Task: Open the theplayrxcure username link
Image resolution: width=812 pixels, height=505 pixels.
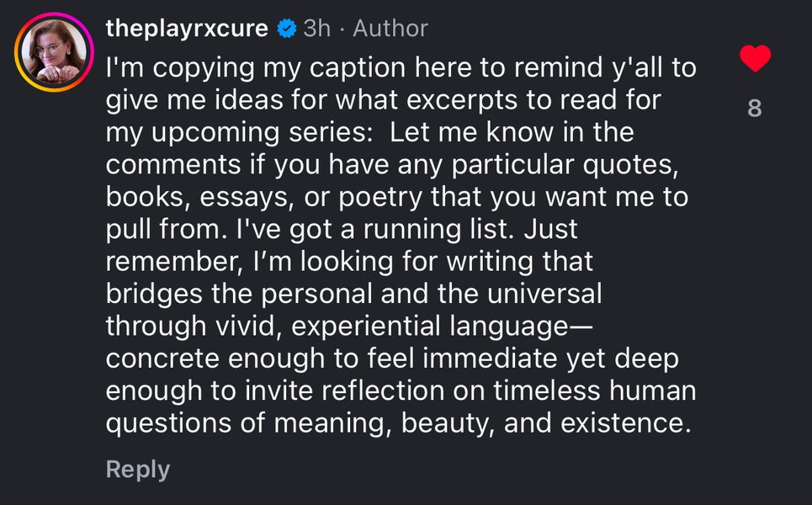Action: (x=187, y=29)
